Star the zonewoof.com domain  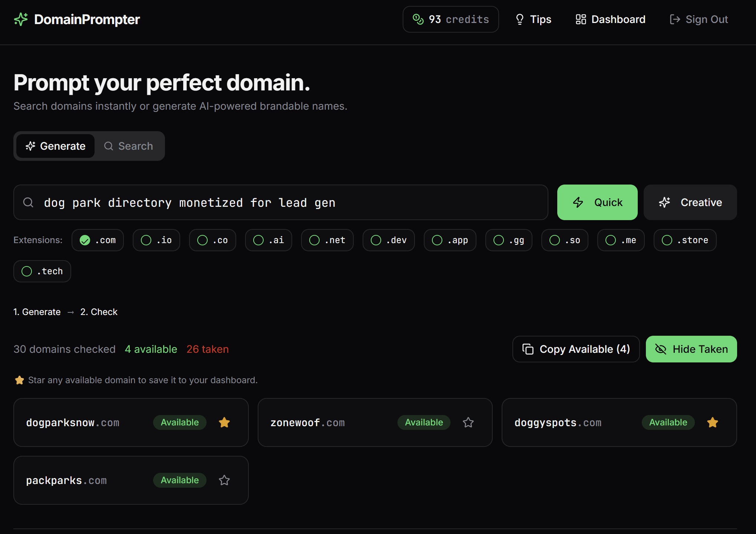(x=468, y=422)
